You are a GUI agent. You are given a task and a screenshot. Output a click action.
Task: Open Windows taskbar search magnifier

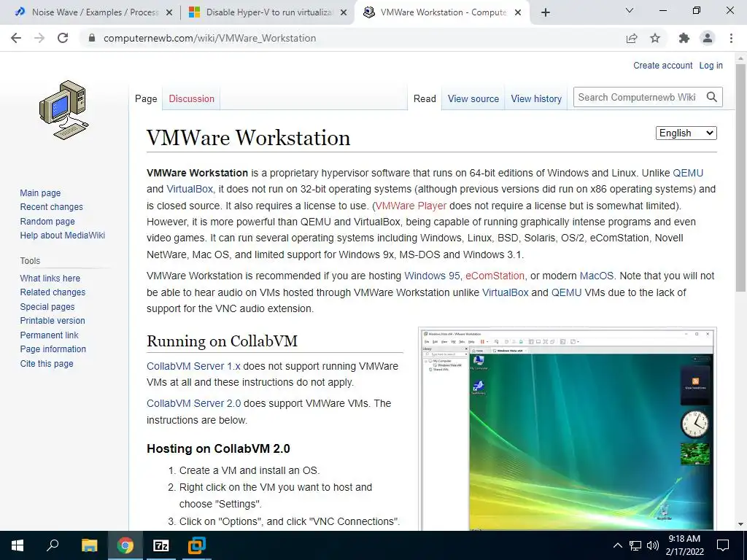tap(53, 545)
